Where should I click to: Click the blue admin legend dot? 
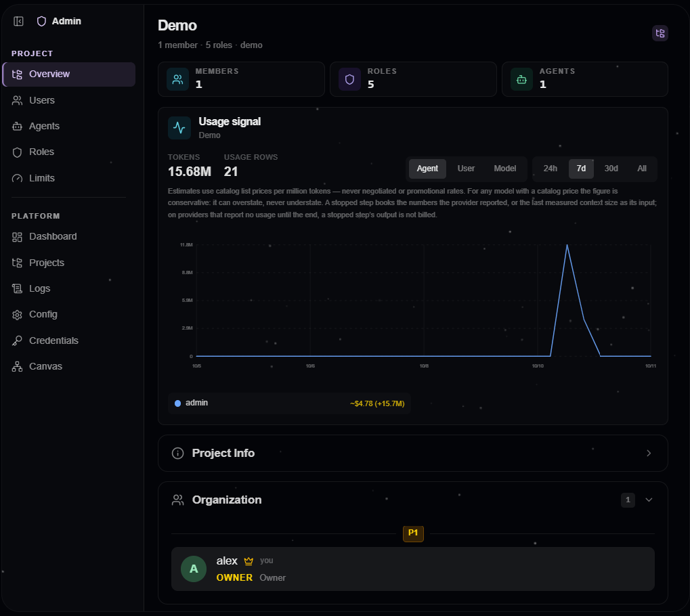178,403
